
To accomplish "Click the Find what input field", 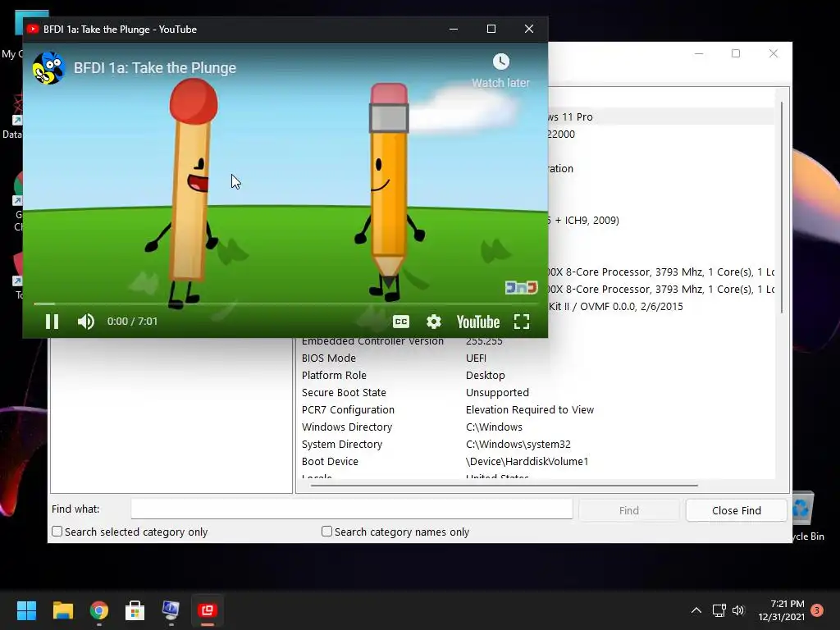I will click(x=352, y=509).
